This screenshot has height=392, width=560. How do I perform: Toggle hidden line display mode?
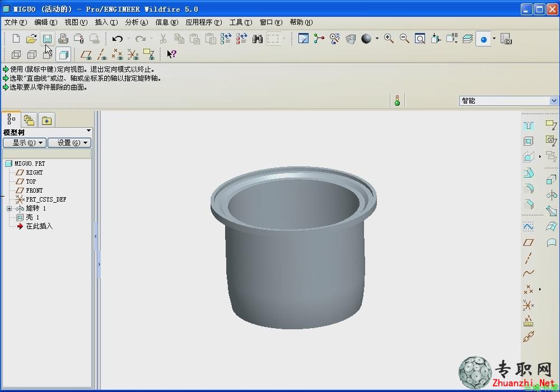pos(32,54)
